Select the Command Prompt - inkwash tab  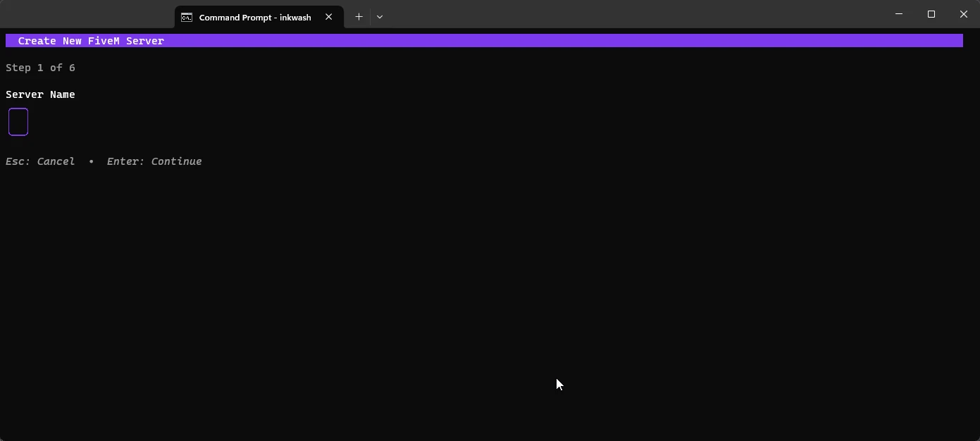[259, 17]
